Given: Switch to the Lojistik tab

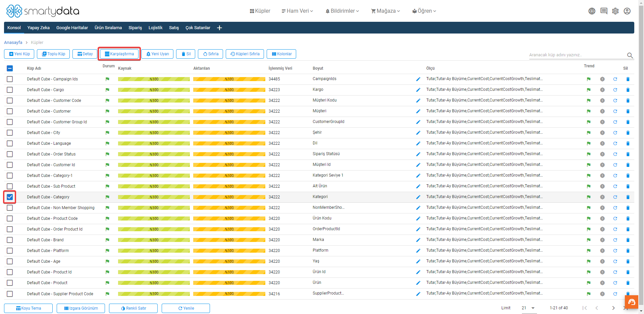Looking at the screenshot, I should [155, 28].
